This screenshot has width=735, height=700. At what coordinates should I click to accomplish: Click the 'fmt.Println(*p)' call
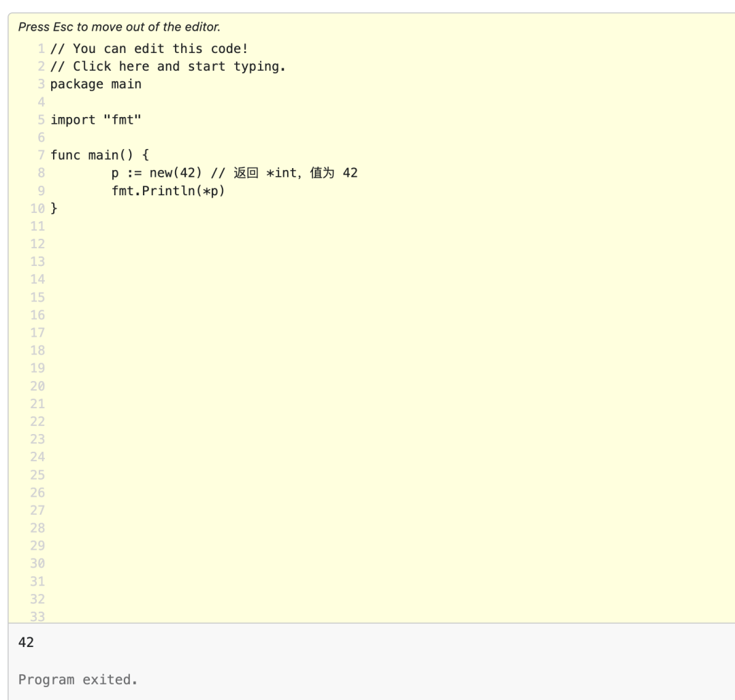168,190
